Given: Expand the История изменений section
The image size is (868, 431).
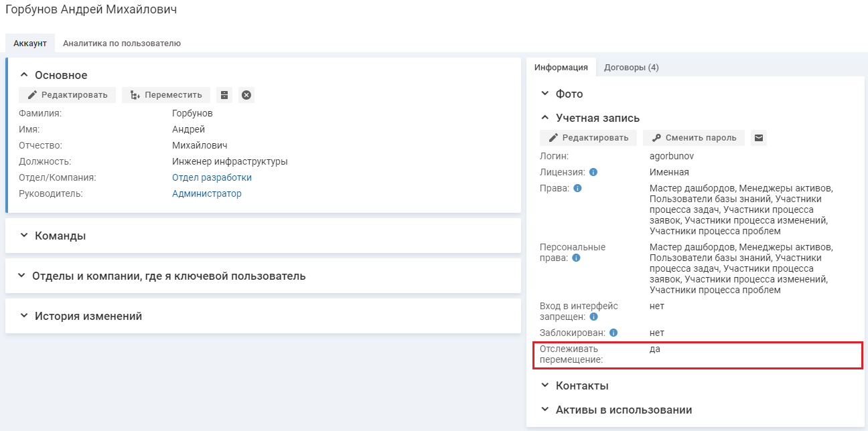Looking at the screenshot, I should [24, 316].
